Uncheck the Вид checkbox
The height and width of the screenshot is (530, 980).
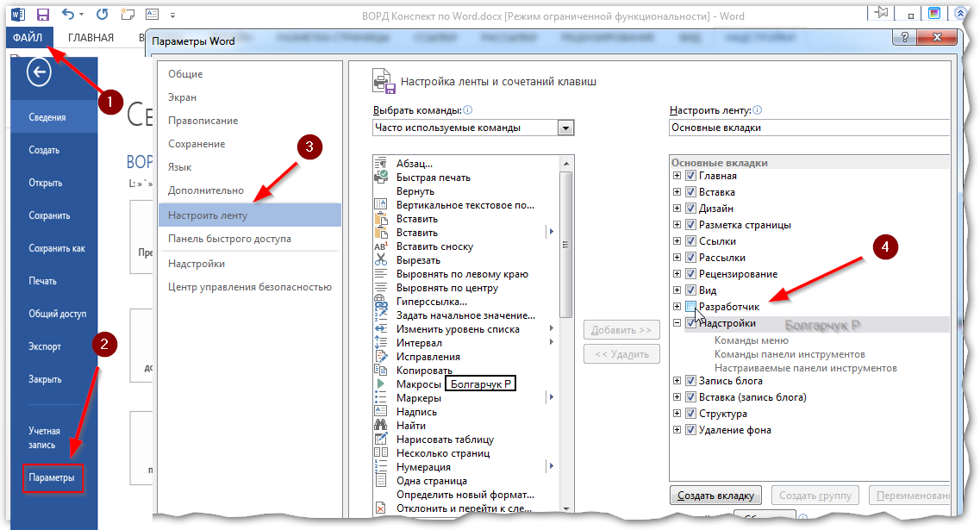[x=690, y=290]
